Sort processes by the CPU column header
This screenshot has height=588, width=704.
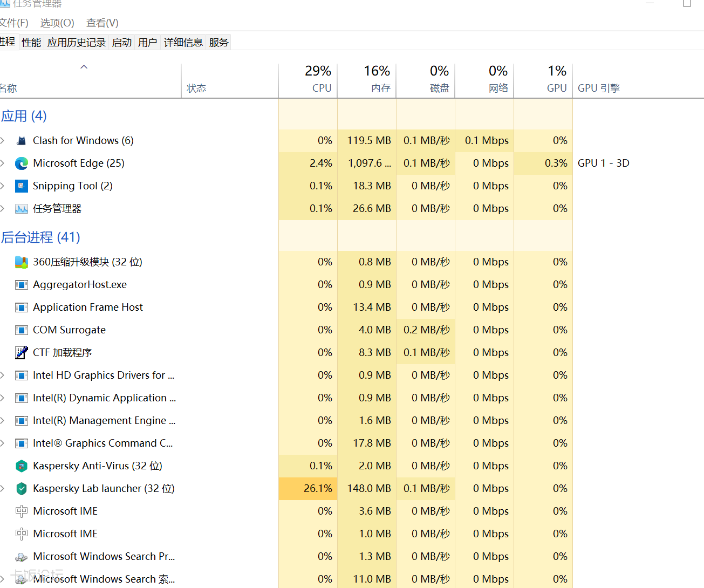tap(308, 80)
